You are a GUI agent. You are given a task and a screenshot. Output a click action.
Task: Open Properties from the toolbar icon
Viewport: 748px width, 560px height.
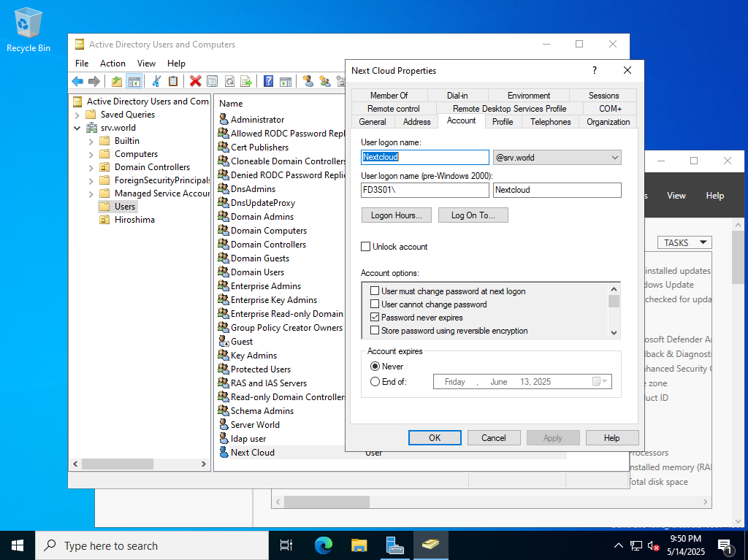213,82
